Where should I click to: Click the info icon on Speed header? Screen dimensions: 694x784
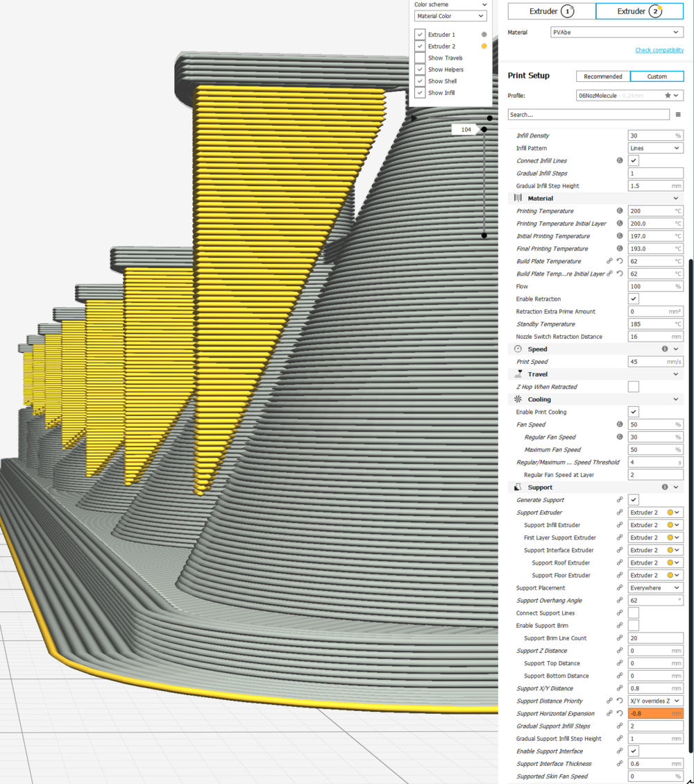click(x=665, y=349)
